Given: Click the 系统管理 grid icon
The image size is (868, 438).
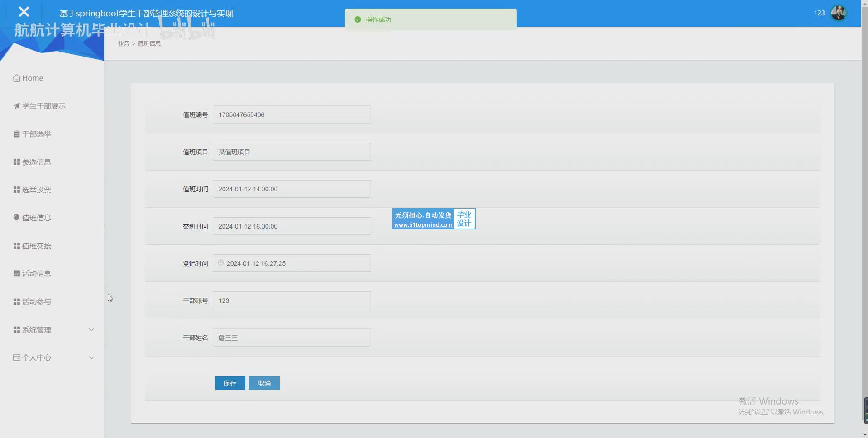Looking at the screenshot, I should click(x=17, y=330).
